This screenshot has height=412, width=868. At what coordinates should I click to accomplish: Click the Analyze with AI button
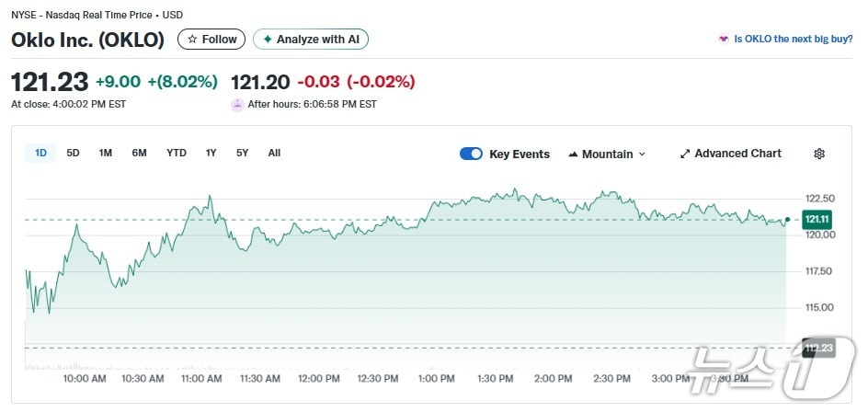tap(310, 39)
